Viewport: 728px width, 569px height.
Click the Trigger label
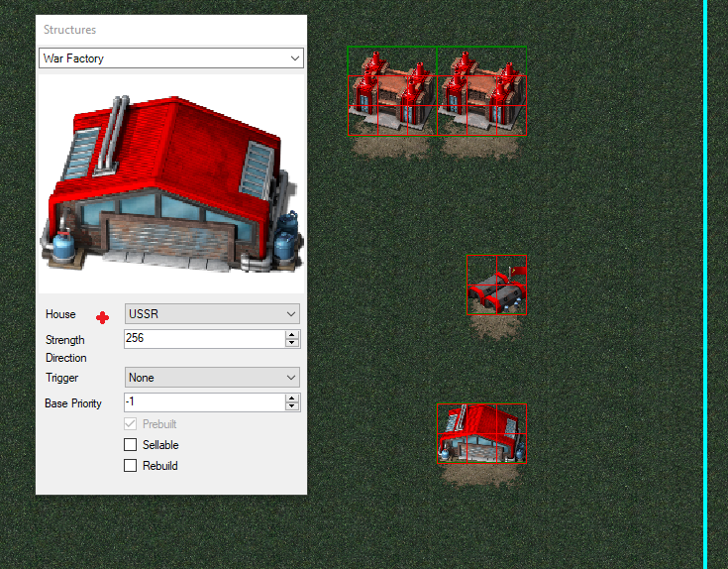coord(61,378)
